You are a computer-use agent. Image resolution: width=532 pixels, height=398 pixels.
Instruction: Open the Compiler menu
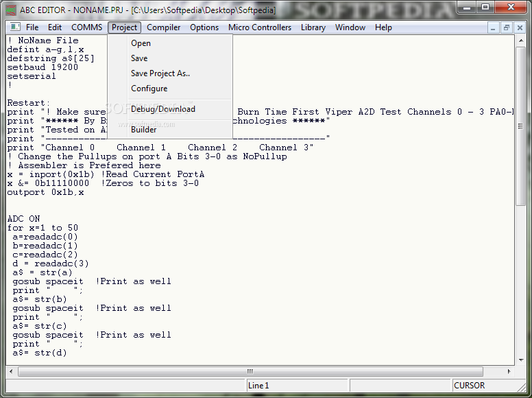pyautogui.click(x=164, y=27)
